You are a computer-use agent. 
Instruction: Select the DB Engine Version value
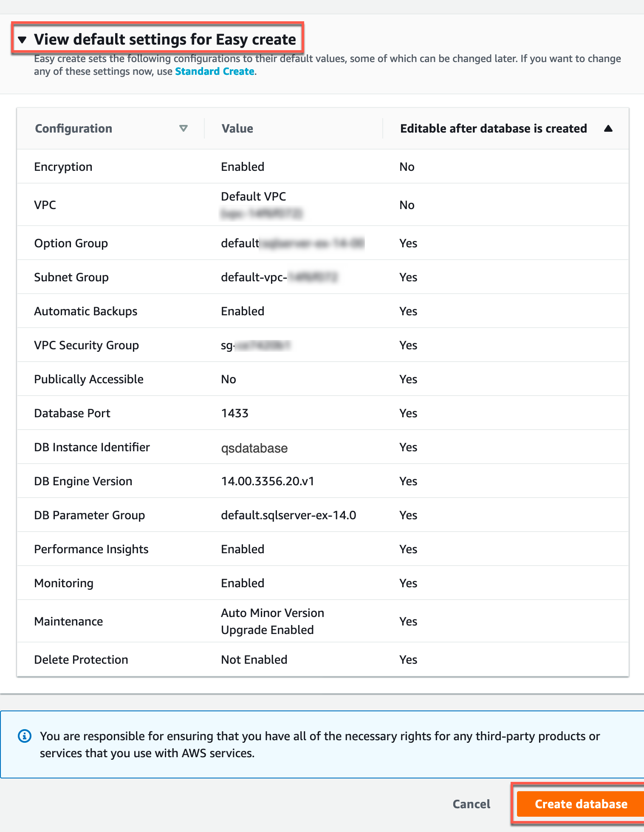(x=267, y=481)
